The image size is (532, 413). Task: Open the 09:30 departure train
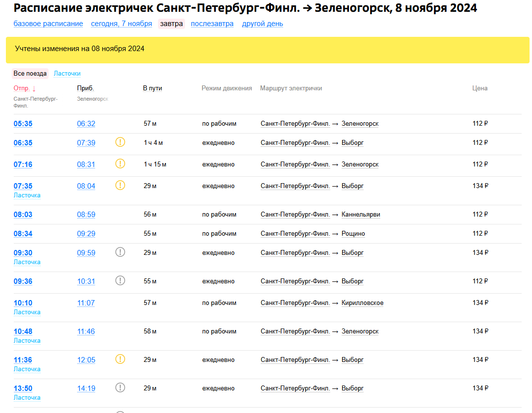coord(23,253)
